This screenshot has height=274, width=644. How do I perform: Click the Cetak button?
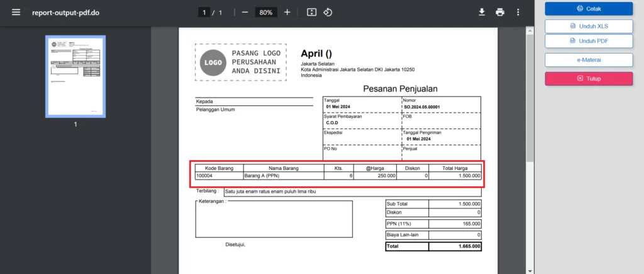point(588,9)
